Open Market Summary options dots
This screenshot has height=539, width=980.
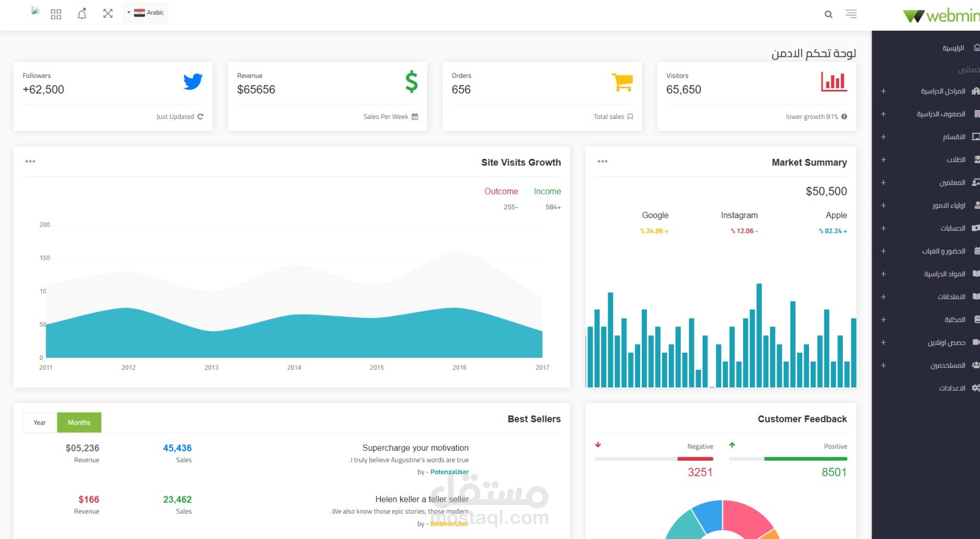[602, 162]
